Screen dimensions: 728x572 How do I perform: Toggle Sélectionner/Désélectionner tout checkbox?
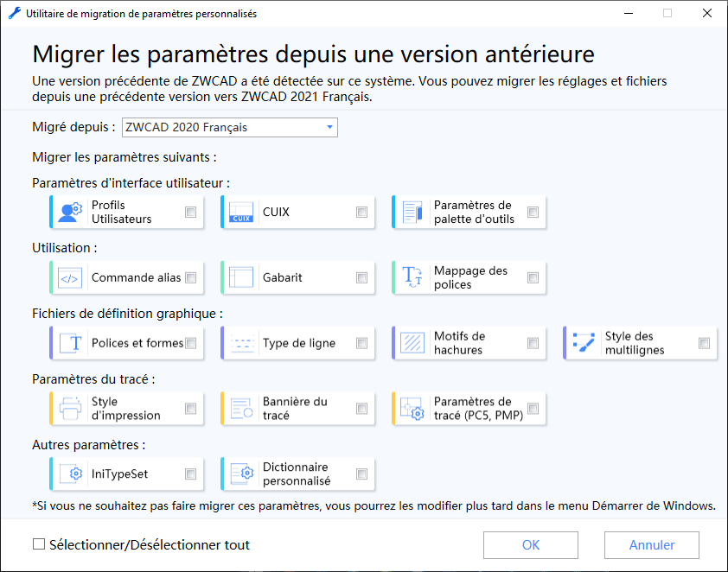pyautogui.click(x=39, y=544)
